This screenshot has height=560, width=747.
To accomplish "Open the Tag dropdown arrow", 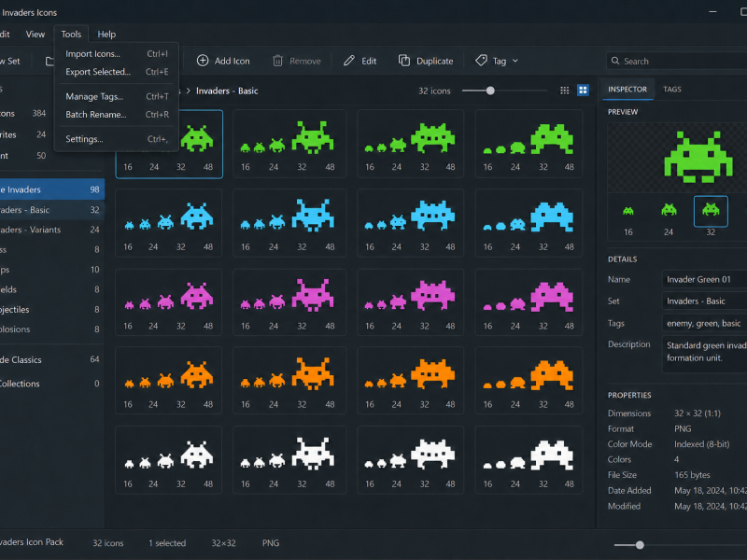I will 515,61.
